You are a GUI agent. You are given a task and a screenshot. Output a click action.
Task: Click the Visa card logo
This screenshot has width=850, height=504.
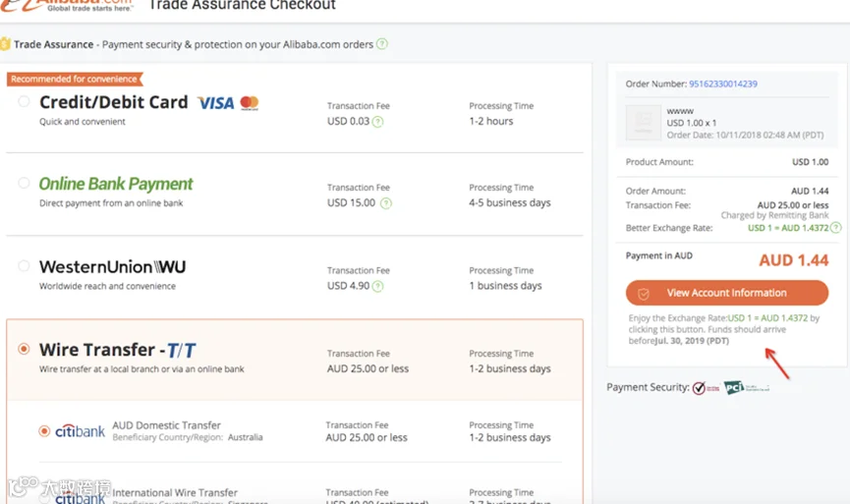pos(216,103)
